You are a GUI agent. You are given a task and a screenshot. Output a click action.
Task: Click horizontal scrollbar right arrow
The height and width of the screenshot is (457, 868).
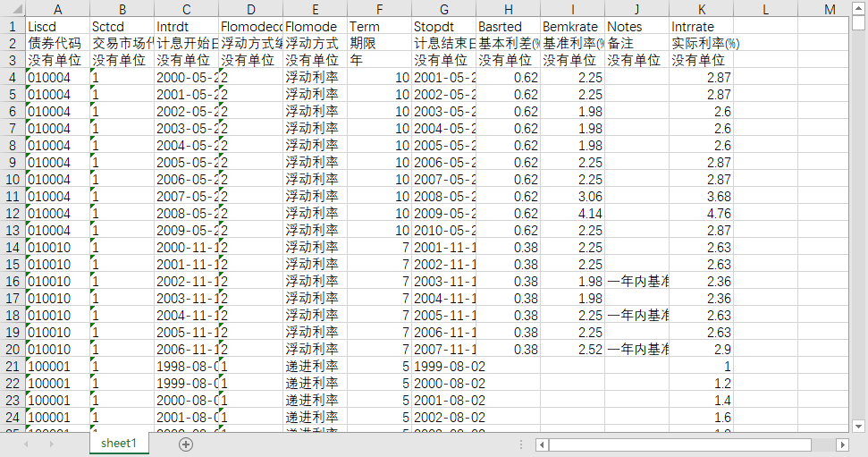[843, 444]
